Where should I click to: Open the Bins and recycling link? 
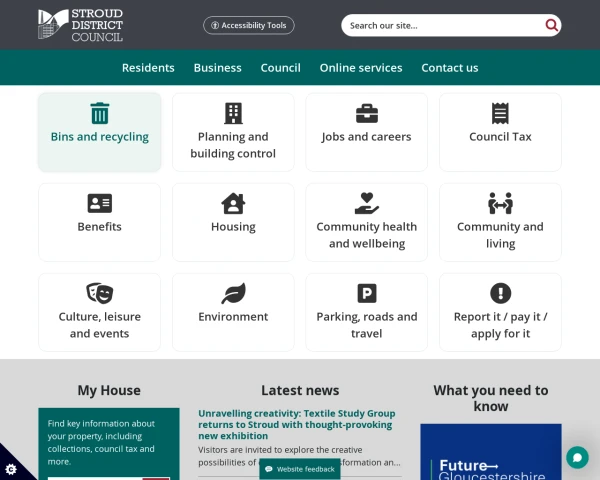click(x=99, y=137)
